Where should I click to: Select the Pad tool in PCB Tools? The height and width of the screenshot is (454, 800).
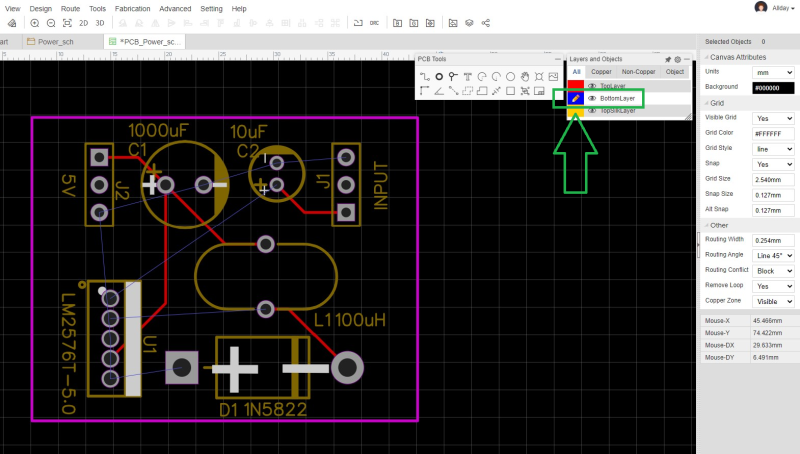coord(439,77)
